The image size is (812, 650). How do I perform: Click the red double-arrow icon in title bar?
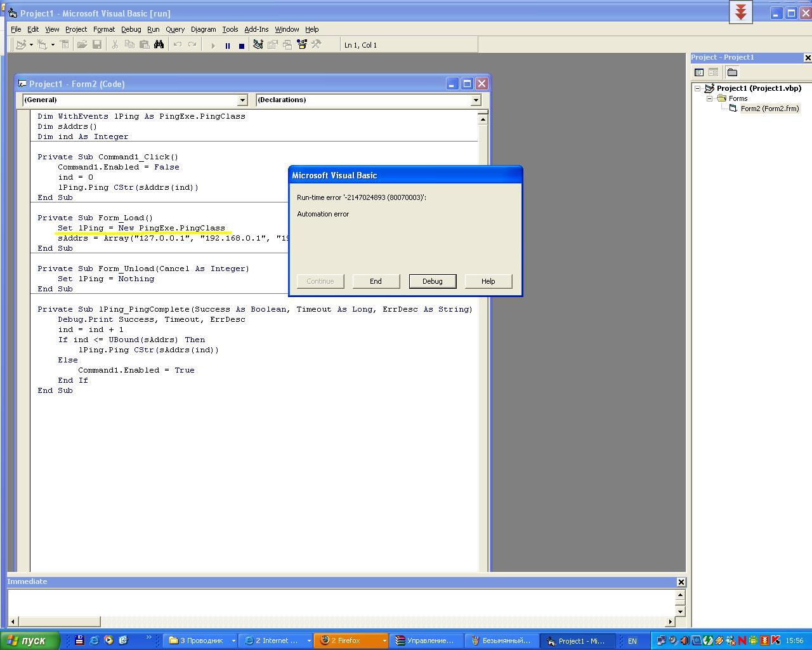[x=741, y=11]
